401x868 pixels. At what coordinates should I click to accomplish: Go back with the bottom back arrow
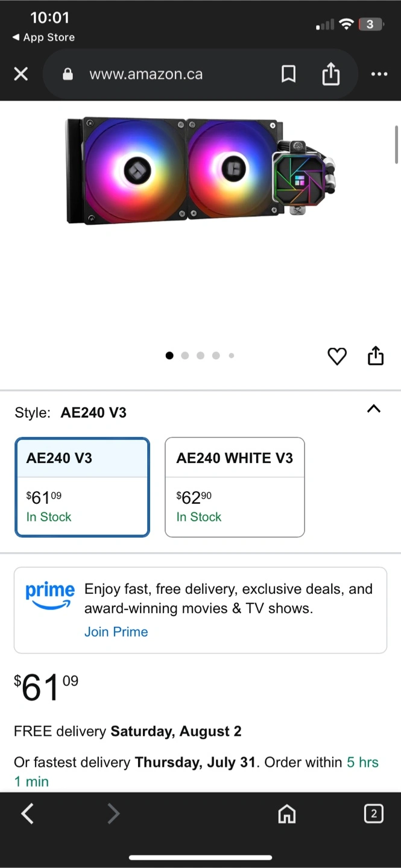coord(28,814)
